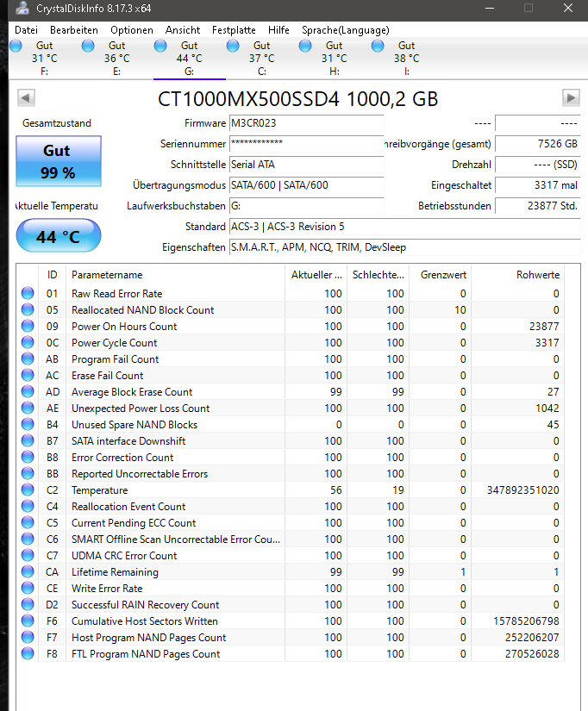Select drive C: tab at 37 °C
This screenshot has height=711, width=588.
[x=262, y=59]
